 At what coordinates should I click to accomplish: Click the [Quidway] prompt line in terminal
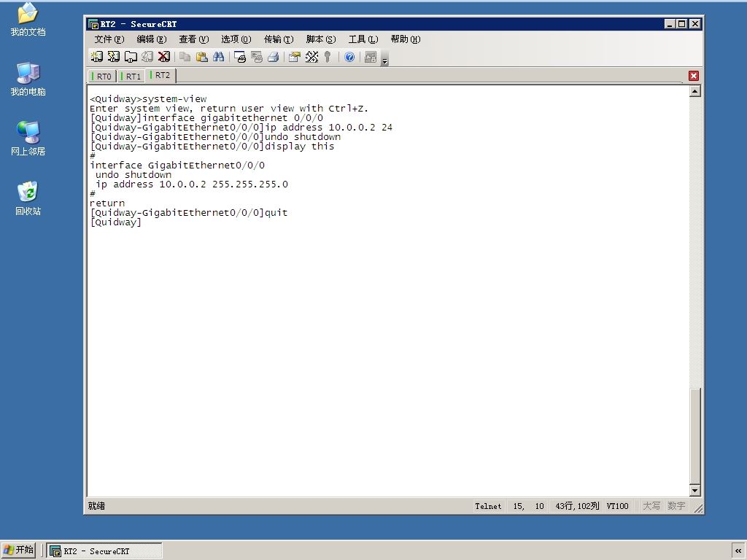[116, 222]
